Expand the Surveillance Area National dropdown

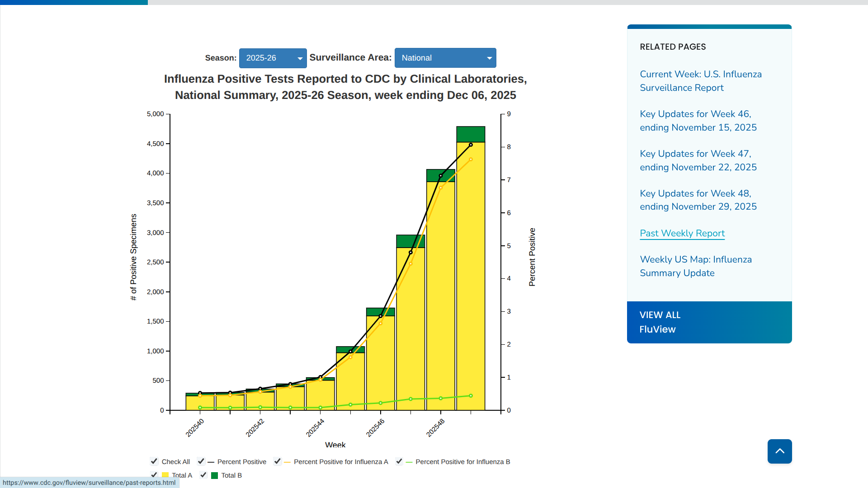(x=445, y=58)
